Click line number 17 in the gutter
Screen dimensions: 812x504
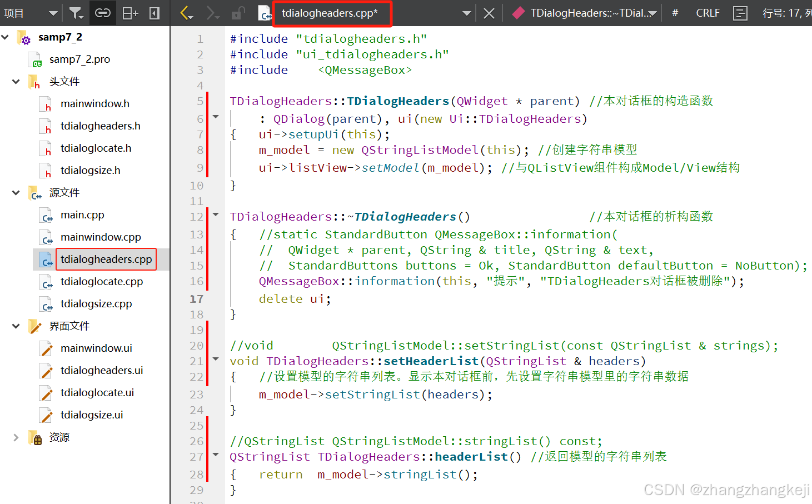(x=197, y=299)
